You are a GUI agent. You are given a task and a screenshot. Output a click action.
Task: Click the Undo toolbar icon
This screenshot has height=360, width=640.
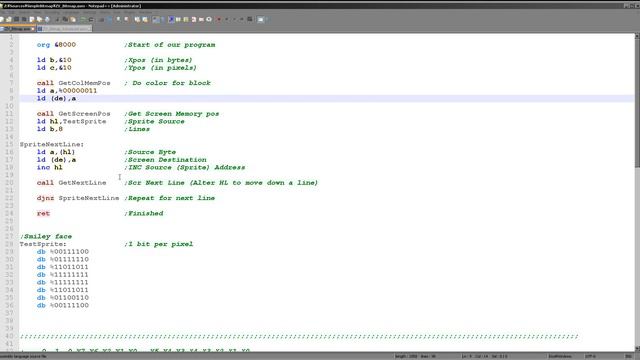click(83, 19)
